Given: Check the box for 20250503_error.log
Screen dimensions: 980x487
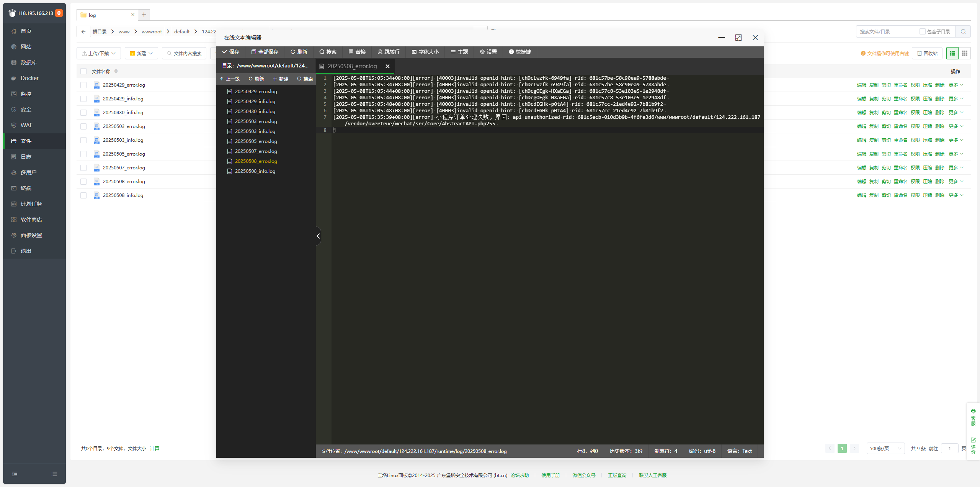Looking at the screenshot, I should (83, 126).
